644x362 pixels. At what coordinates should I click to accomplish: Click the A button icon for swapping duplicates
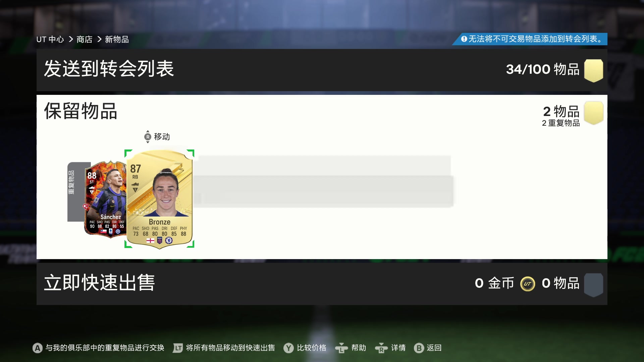click(37, 348)
